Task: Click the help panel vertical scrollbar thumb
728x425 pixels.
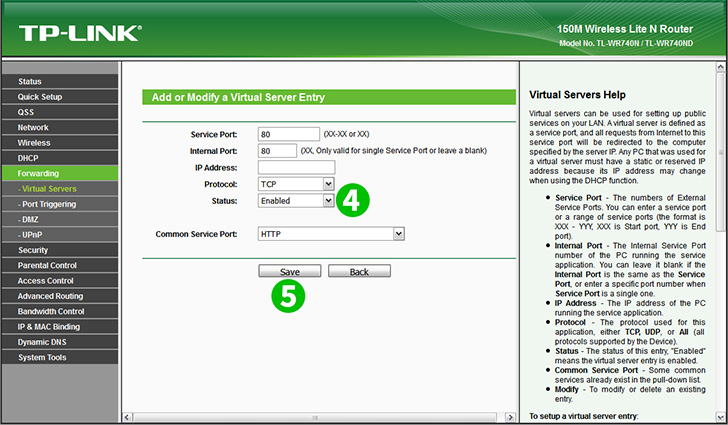Action: (721, 151)
